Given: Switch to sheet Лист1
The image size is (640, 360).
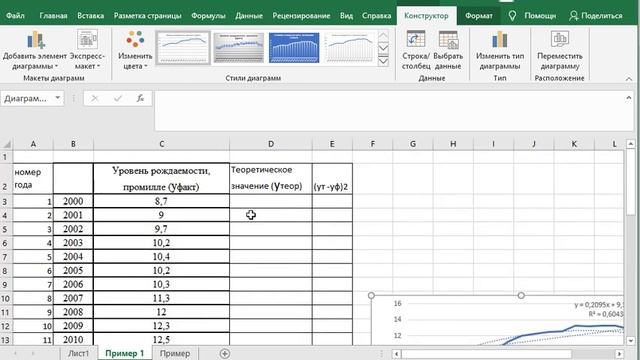Looking at the screenshot, I should pos(78,353).
